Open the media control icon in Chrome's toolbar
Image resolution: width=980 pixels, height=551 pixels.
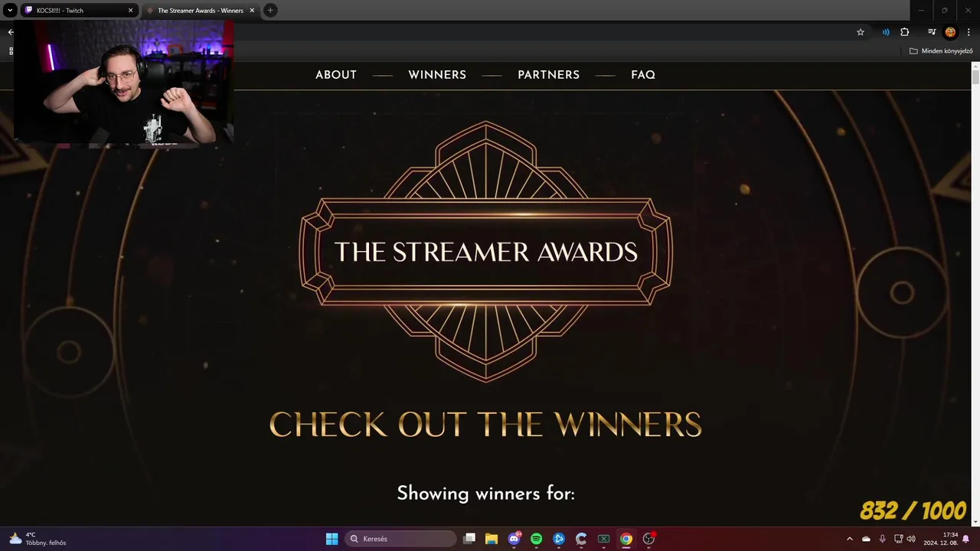coord(932,32)
